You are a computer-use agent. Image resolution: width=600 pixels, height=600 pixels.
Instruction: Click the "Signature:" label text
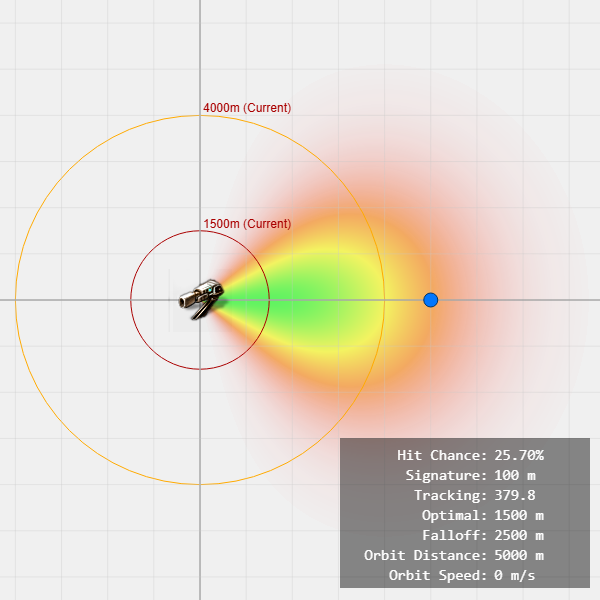click(446, 475)
